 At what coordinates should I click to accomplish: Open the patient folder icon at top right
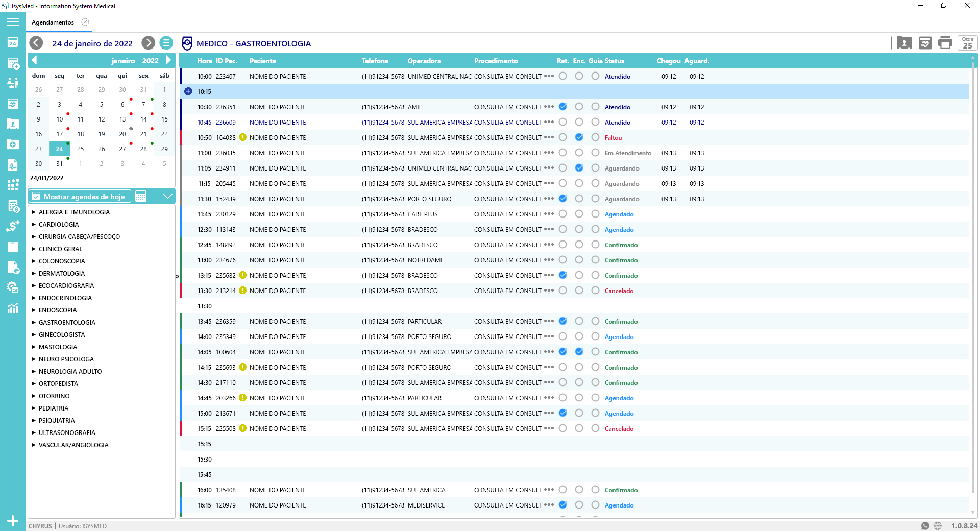coord(904,43)
